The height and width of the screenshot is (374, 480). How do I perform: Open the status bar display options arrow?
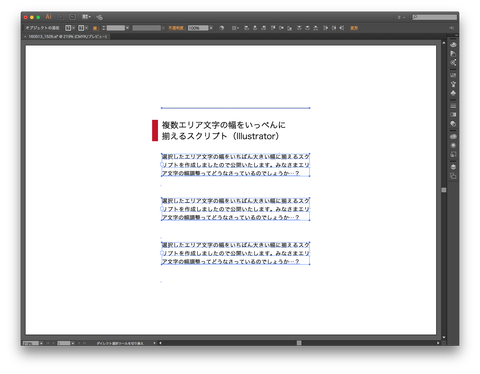tap(154, 343)
